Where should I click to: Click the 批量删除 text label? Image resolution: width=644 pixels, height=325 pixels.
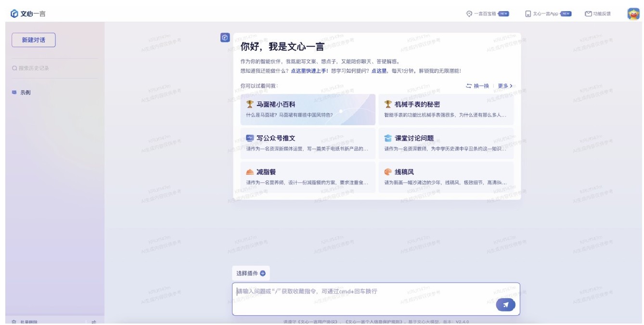29,322
